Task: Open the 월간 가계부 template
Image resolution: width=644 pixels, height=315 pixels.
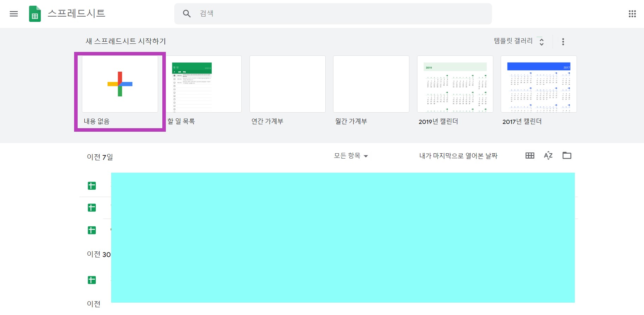Action: (371, 84)
